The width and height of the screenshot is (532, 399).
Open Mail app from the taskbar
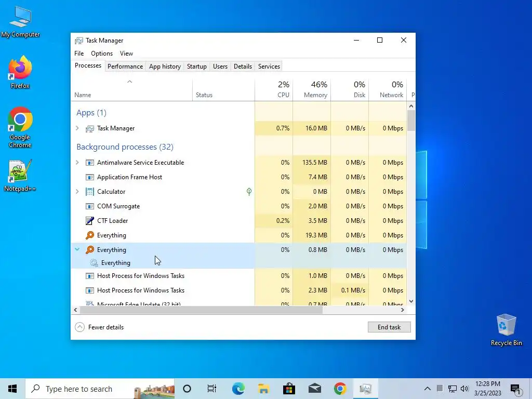[314, 389]
